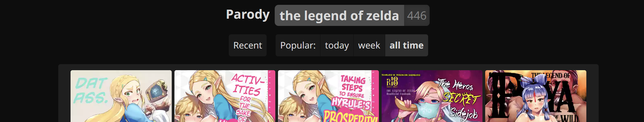Click the Popular: label
Image resolution: width=644 pixels, height=122 pixels.
point(298,45)
